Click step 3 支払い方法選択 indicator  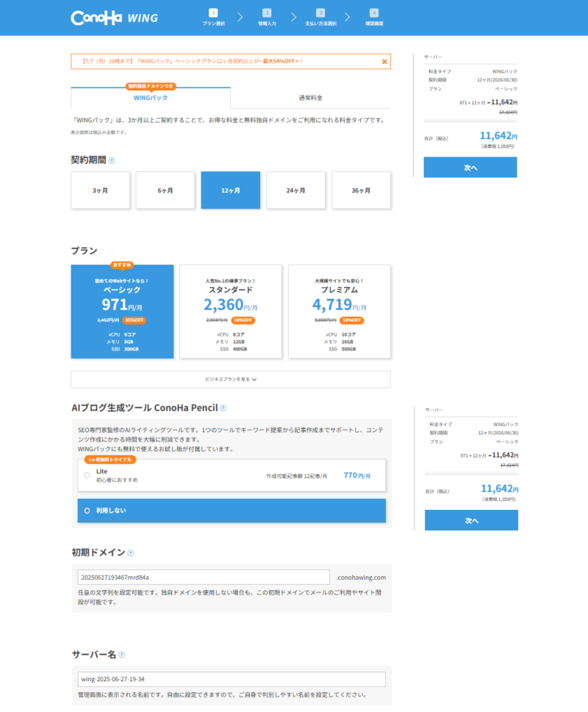[320, 17]
